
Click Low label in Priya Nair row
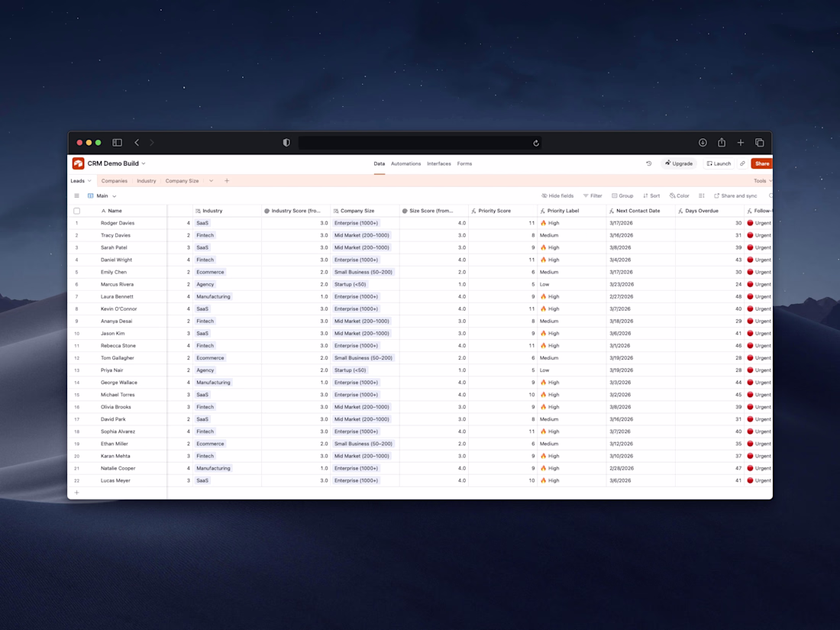544,370
